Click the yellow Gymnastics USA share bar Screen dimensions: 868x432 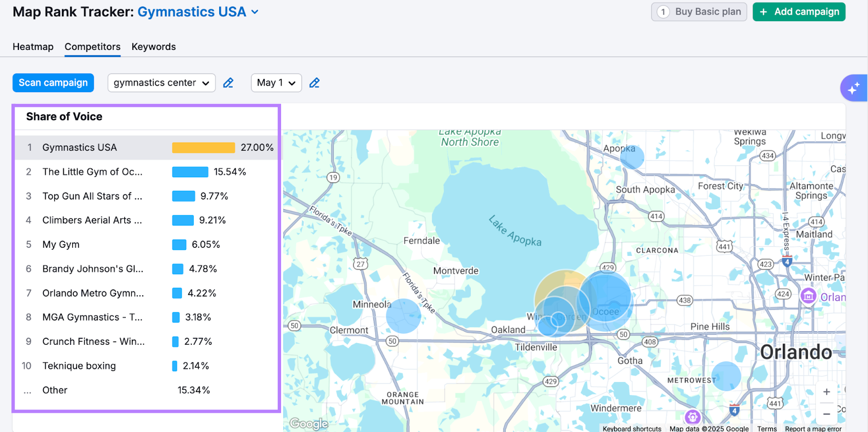pos(203,147)
